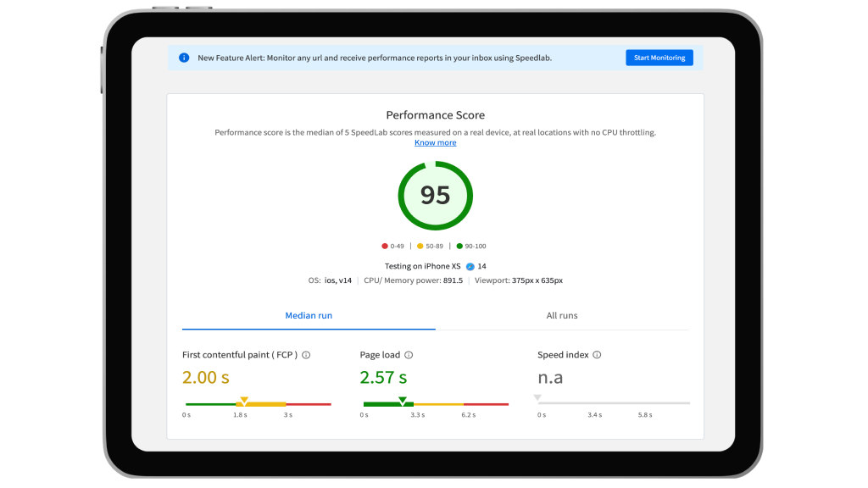
Task: Click the Safari browser icon beside iPhone XS
Action: tap(470, 266)
